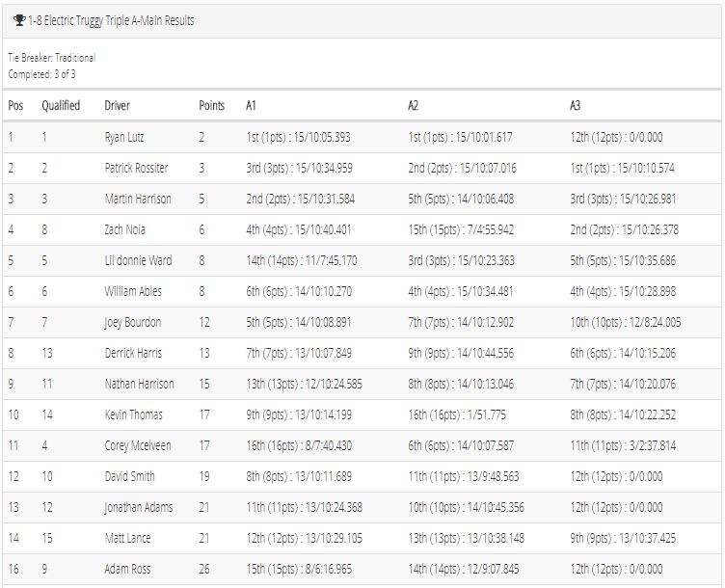
Task: Select driver name Adam Ross
Action: coord(127,569)
